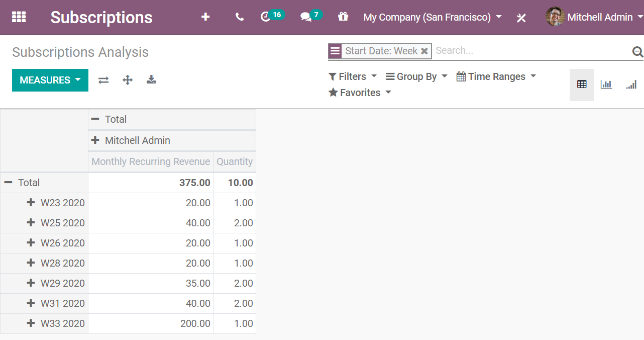Switch to the line chart view
644x340 pixels.
coord(631,84)
